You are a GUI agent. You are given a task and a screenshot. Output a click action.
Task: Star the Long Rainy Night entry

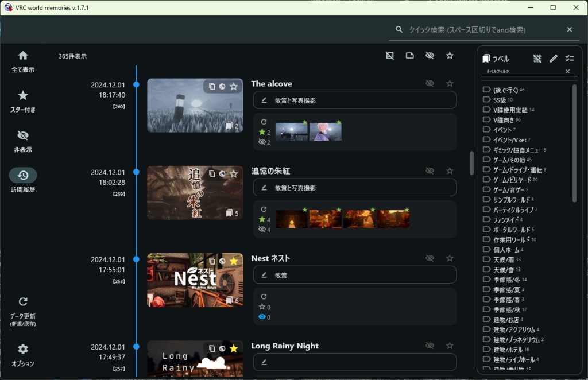(450, 345)
